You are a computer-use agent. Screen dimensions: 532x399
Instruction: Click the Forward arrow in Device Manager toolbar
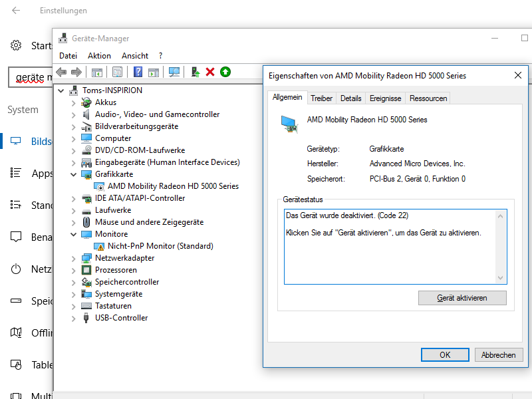[x=76, y=72]
